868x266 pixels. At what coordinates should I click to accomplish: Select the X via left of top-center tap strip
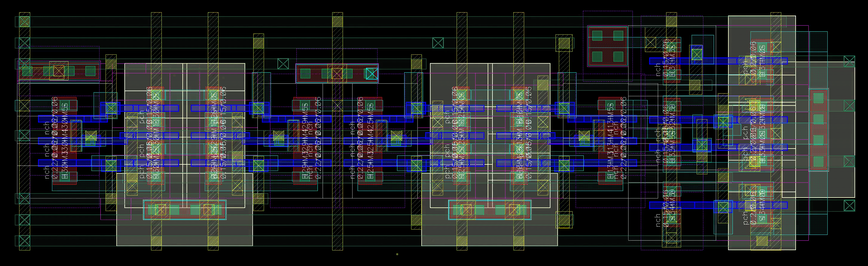(283, 64)
